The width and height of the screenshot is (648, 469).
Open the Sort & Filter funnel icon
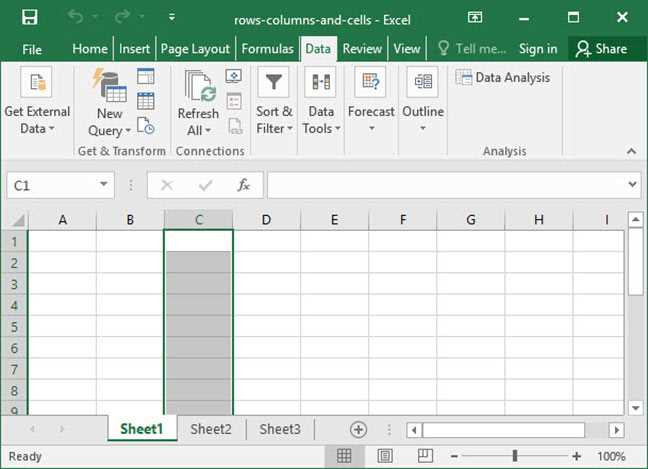tap(274, 82)
